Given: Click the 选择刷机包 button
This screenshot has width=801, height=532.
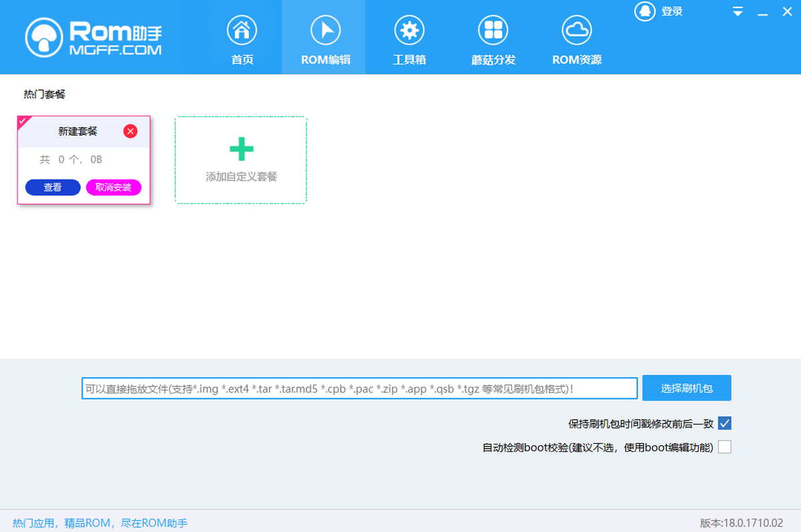Looking at the screenshot, I should point(687,388).
